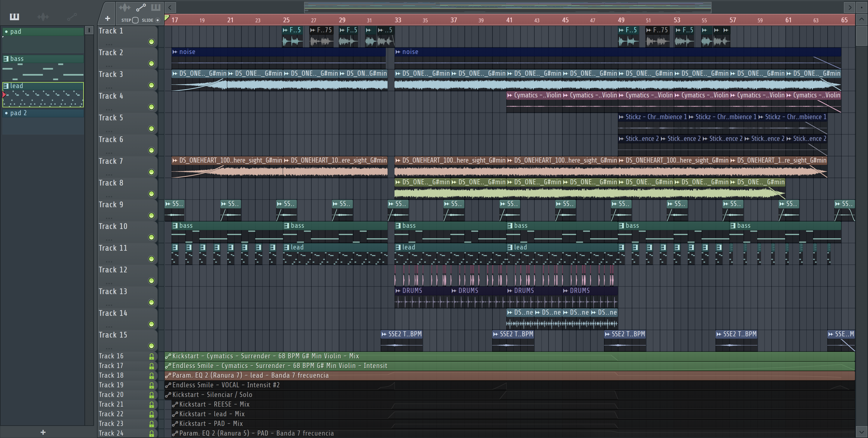Click the right arrow of the timeline overview

[x=850, y=7]
